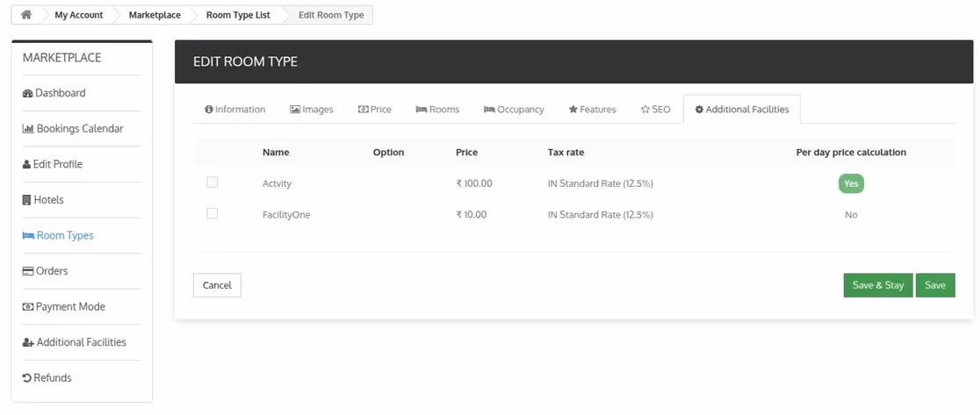This screenshot has height=415, width=980.
Task: Click the ₹ 10.00 price cell
Action: 472,215
